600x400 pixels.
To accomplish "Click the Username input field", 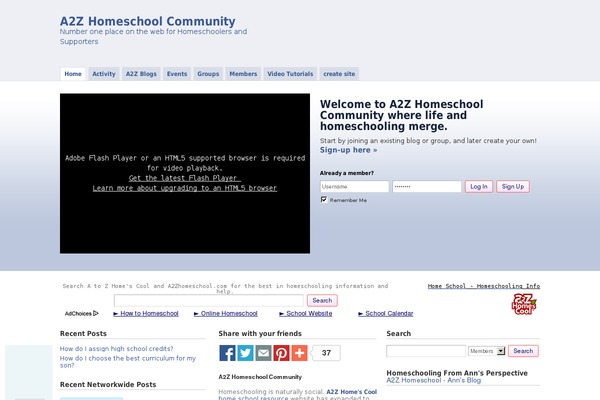I will coord(354,186).
